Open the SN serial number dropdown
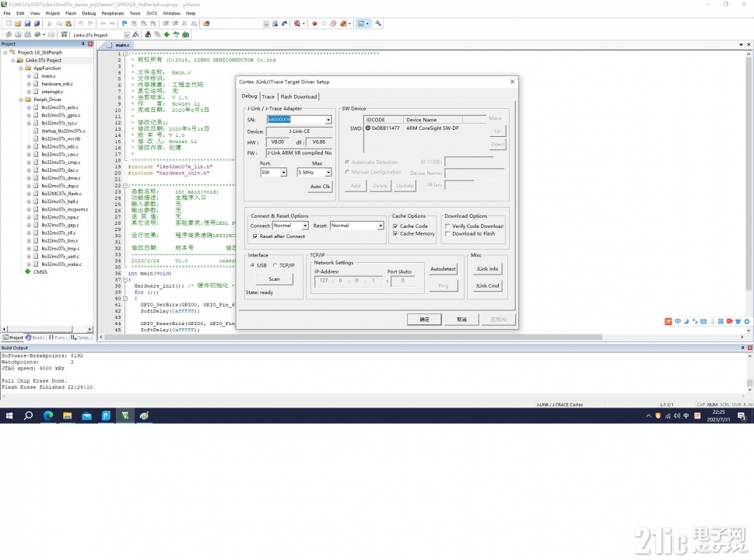 click(x=328, y=120)
